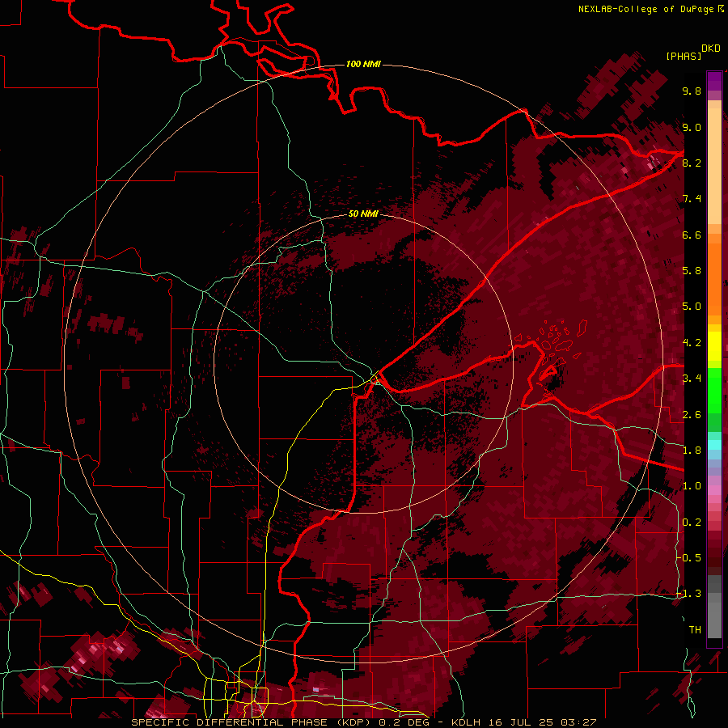Click the -0.5 scale value
728x728 pixels.
pos(689,558)
